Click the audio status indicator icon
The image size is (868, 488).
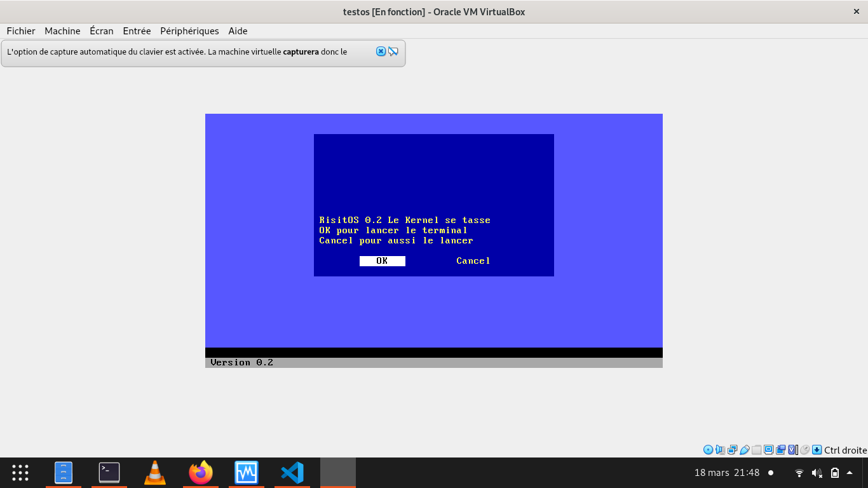tap(719, 450)
